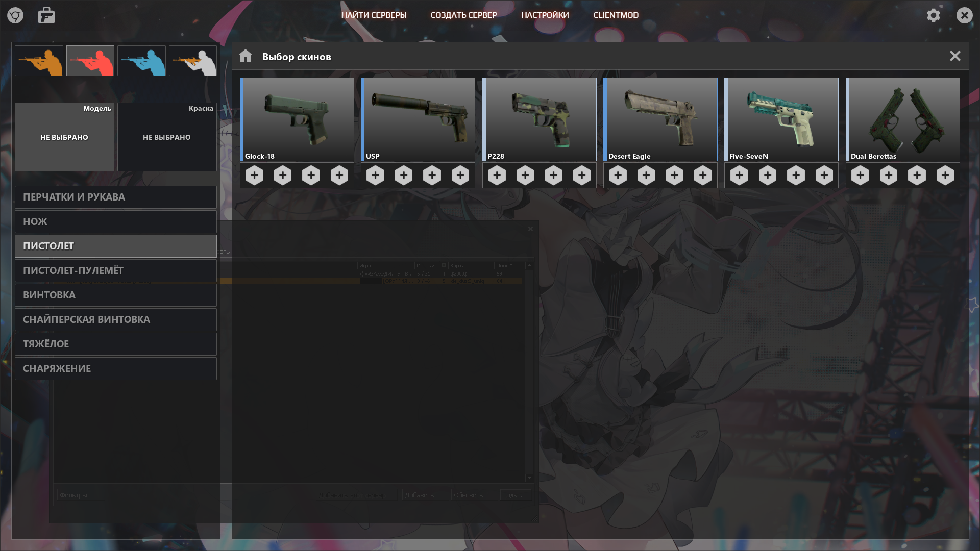
Task: Add skin in first Glock-18 plus slot
Action: [x=254, y=176]
